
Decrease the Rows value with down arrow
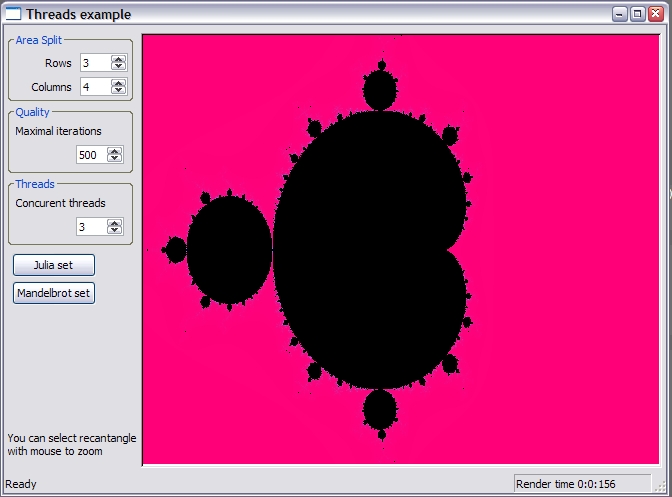(118, 67)
